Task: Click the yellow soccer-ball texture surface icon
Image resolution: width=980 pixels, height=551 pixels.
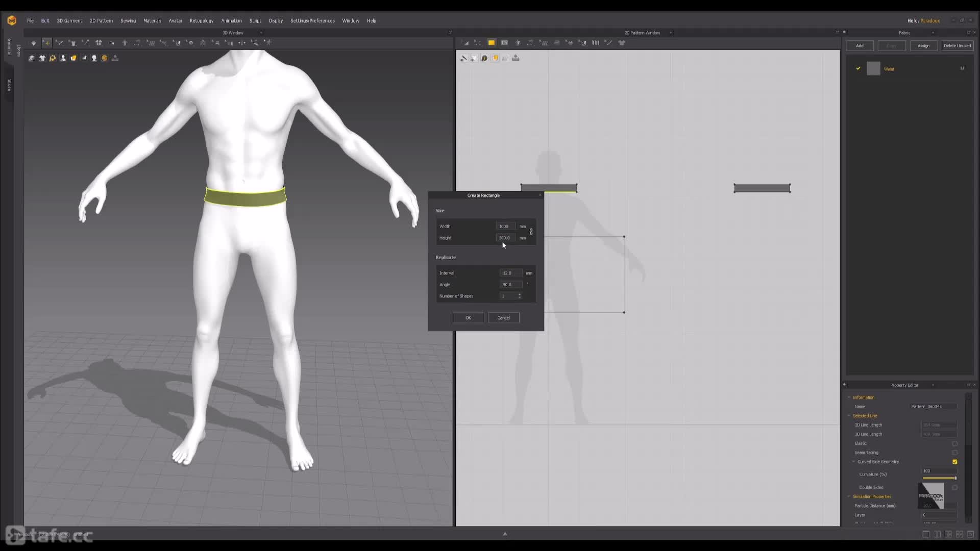Action: (53, 58)
